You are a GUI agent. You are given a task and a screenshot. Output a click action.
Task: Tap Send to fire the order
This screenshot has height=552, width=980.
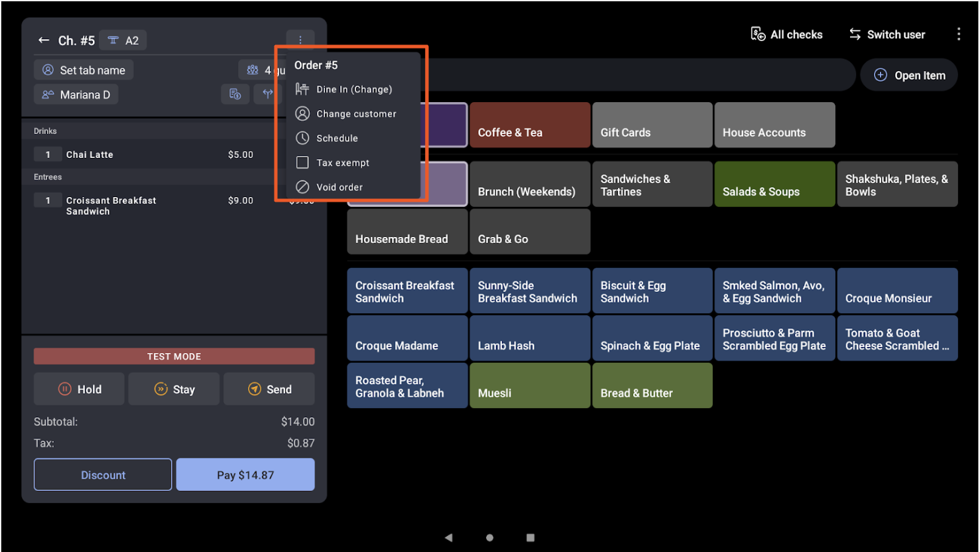pos(269,389)
